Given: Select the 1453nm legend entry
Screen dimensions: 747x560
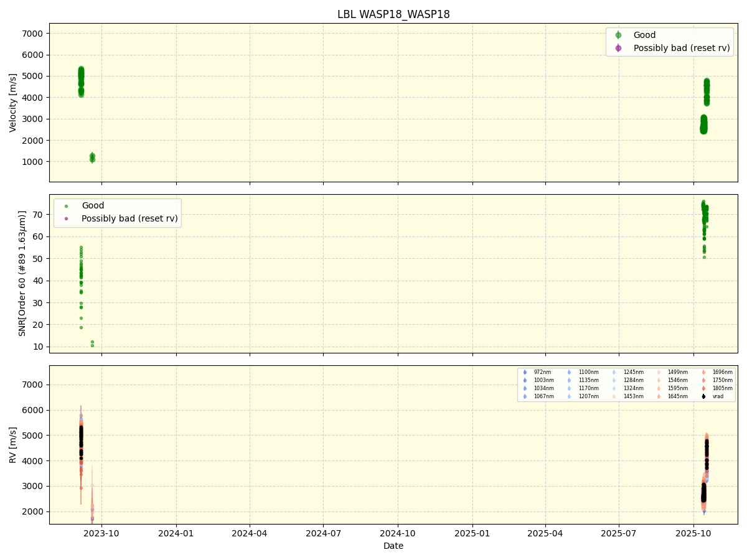Looking at the screenshot, I should point(633,396).
